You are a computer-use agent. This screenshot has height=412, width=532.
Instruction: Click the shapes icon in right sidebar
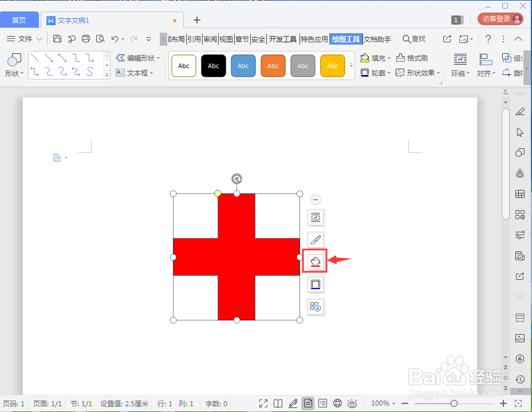pyautogui.click(x=520, y=153)
